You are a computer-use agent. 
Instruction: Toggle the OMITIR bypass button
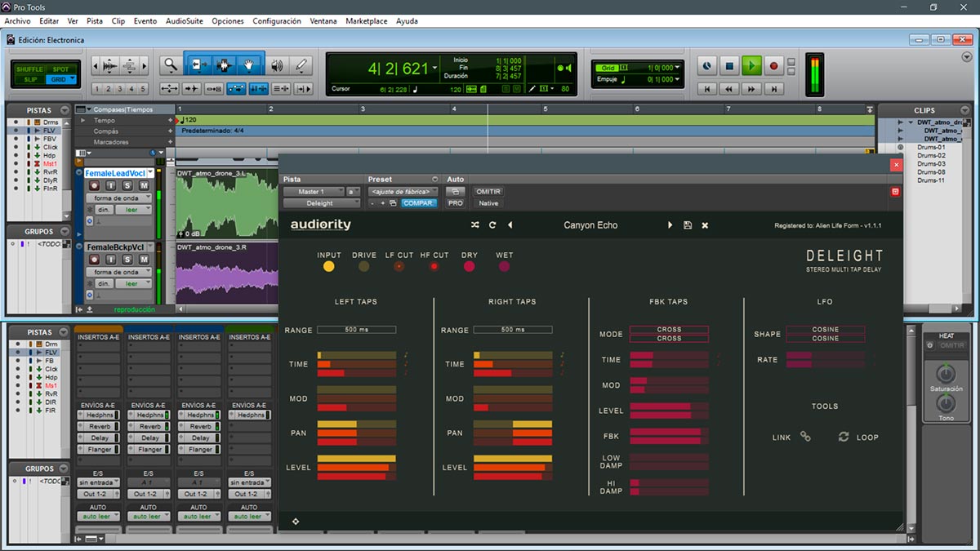488,192
